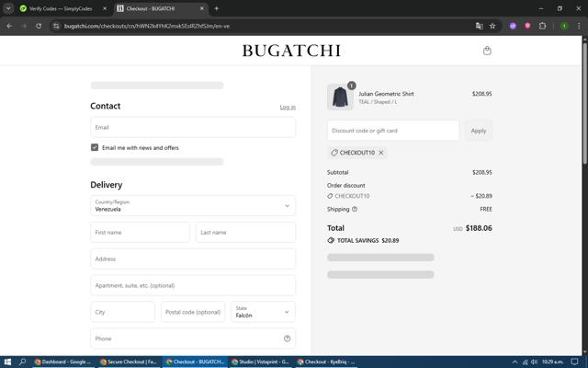
Task: Open Studio Vistaprint taskbar window
Action: point(260,362)
